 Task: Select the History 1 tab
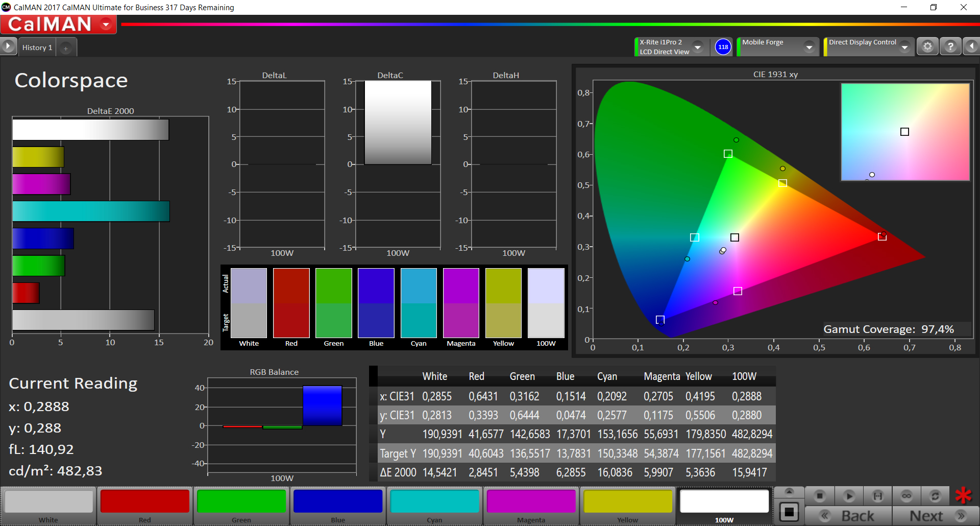[37, 47]
